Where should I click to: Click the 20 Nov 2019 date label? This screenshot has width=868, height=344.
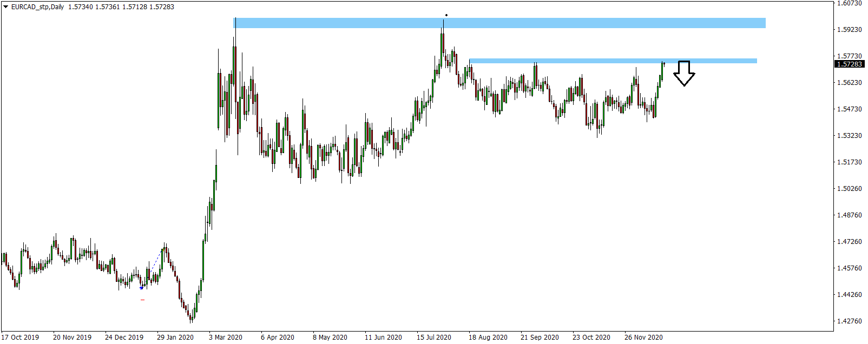click(72, 338)
